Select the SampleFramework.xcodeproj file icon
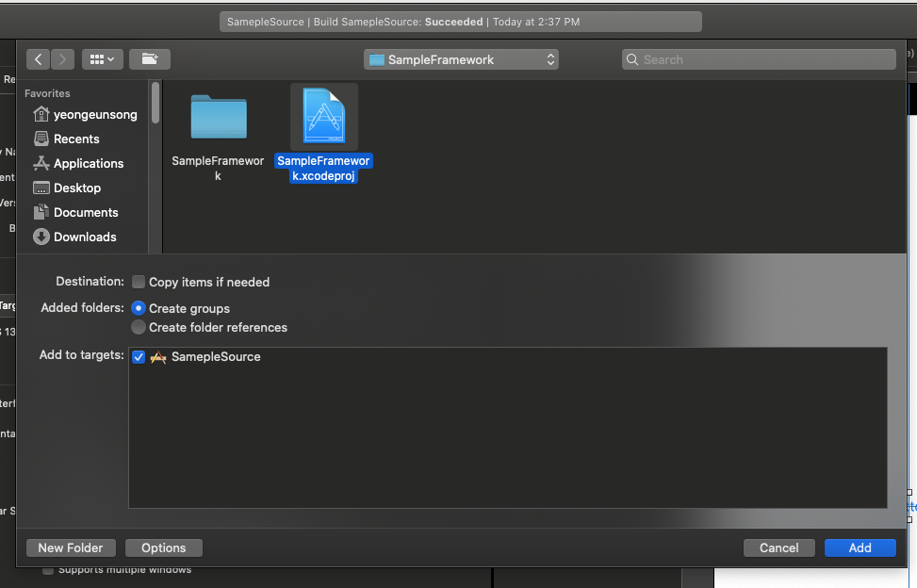Image resolution: width=917 pixels, height=588 pixels. point(324,116)
